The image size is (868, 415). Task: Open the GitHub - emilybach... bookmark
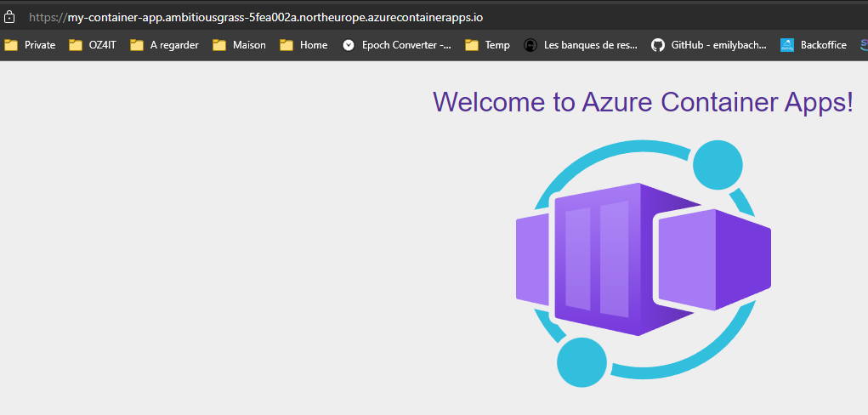pyautogui.click(x=718, y=45)
